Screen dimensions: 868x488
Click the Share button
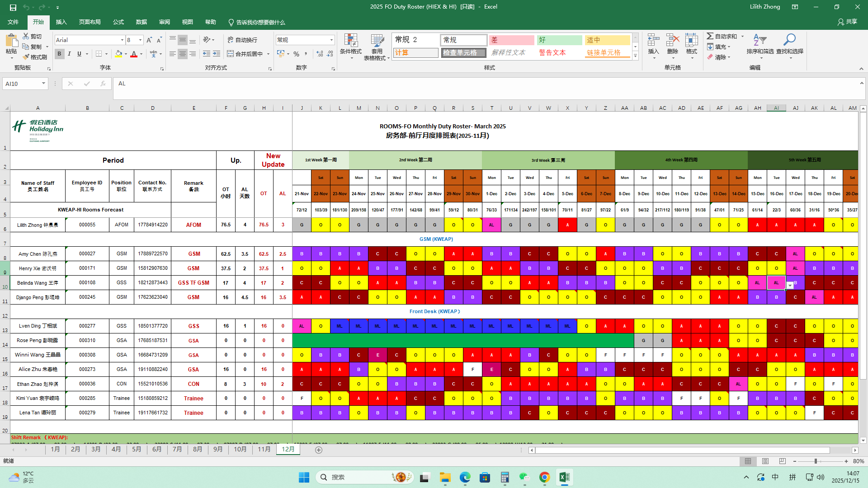847,22
